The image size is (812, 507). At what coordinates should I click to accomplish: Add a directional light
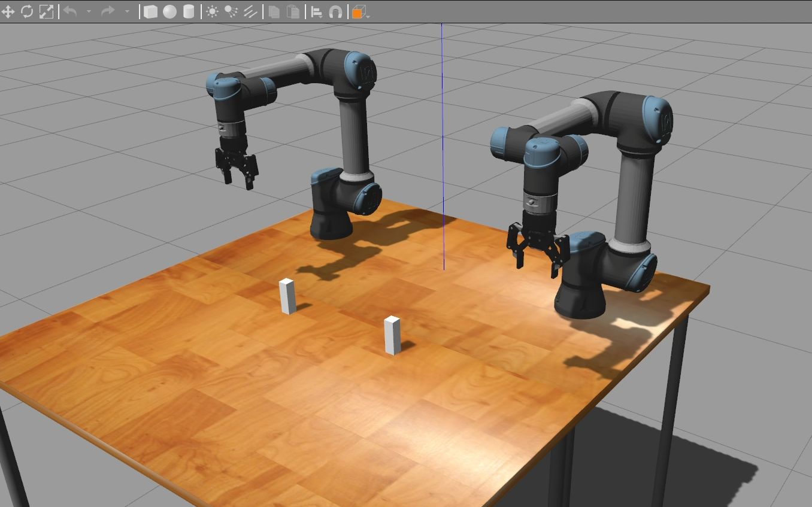[x=250, y=11]
